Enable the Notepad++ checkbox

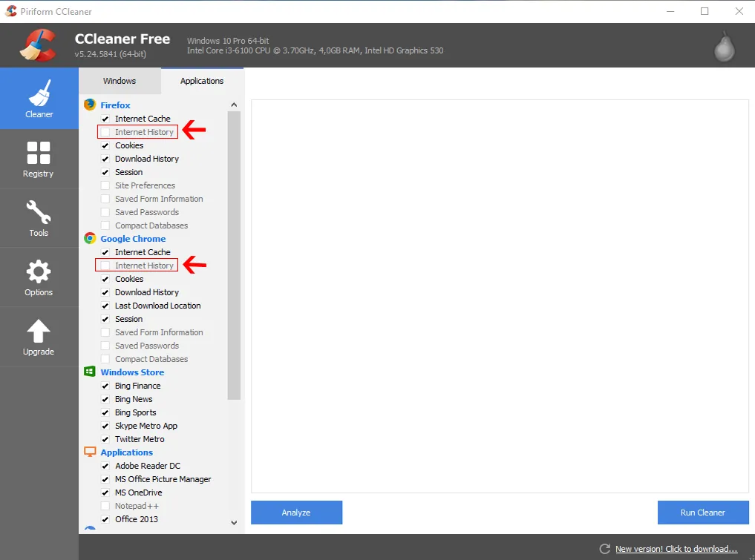tap(105, 506)
